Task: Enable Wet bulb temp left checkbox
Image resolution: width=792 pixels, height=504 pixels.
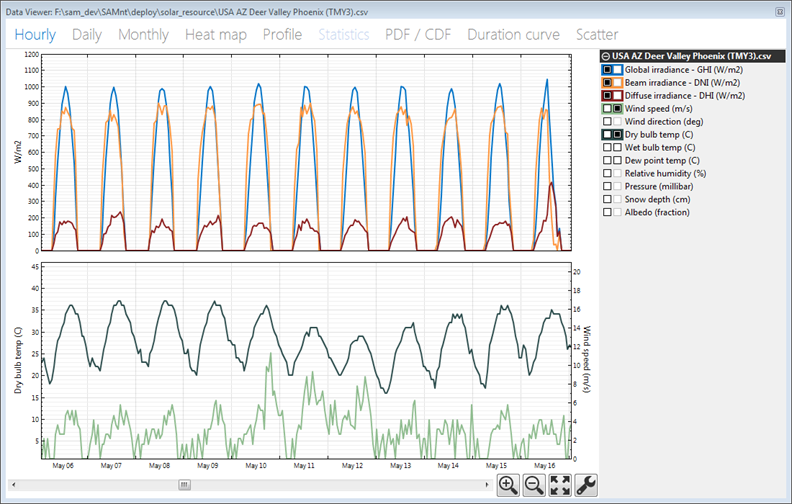Action: pyautogui.click(x=607, y=147)
